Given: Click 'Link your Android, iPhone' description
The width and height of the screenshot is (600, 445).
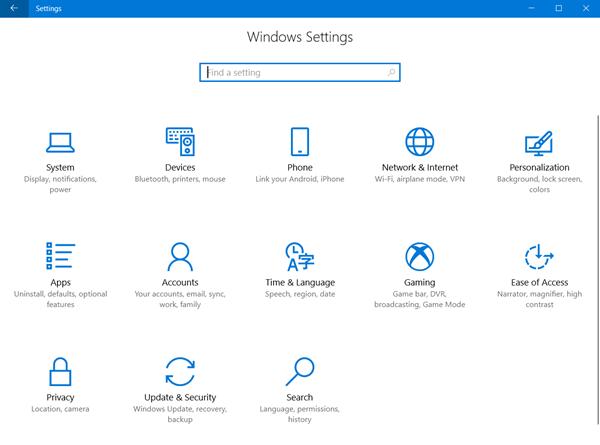Looking at the screenshot, I should tap(300, 179).
